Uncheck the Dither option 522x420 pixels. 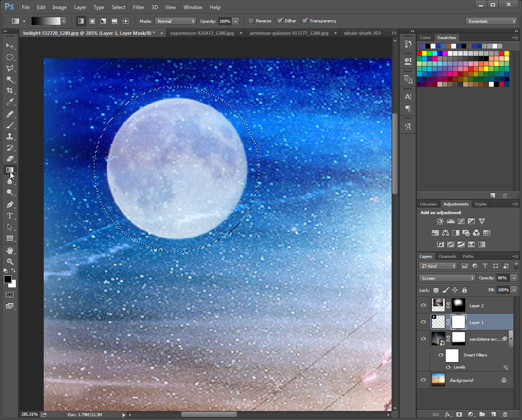pyautogui.click(x=280, y=21)
